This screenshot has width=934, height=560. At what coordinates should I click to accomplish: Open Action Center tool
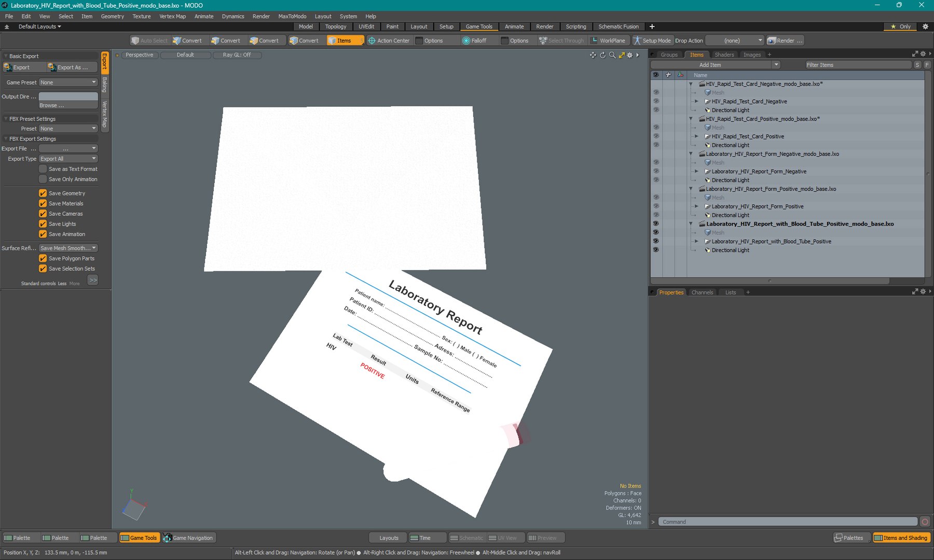tap(388, 40)
